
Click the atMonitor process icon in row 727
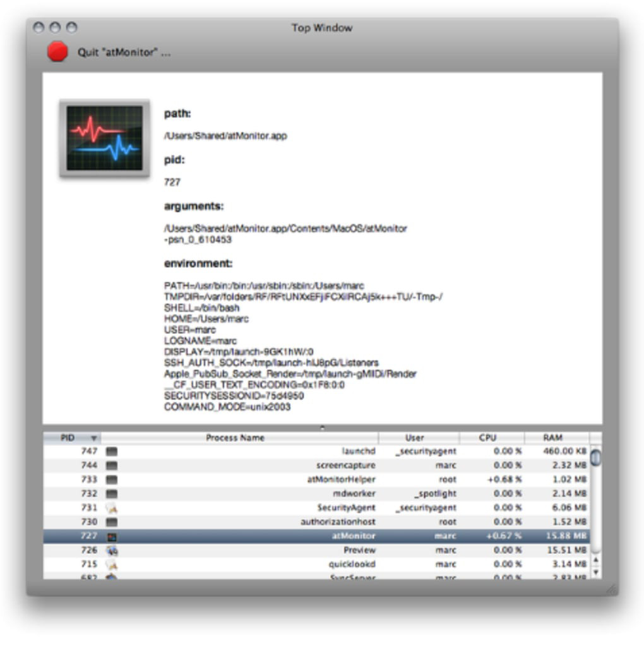[x=112, y=536]
